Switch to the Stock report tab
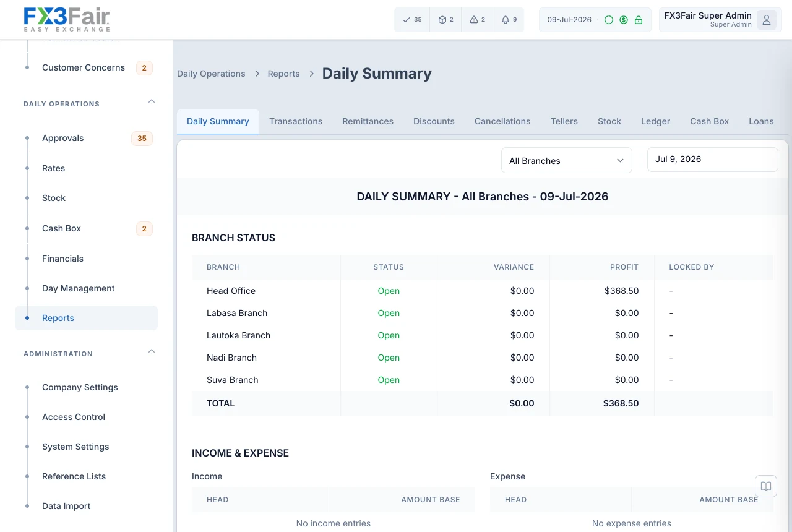This screenshot has width=792, height=532. (x=609, y=121)
